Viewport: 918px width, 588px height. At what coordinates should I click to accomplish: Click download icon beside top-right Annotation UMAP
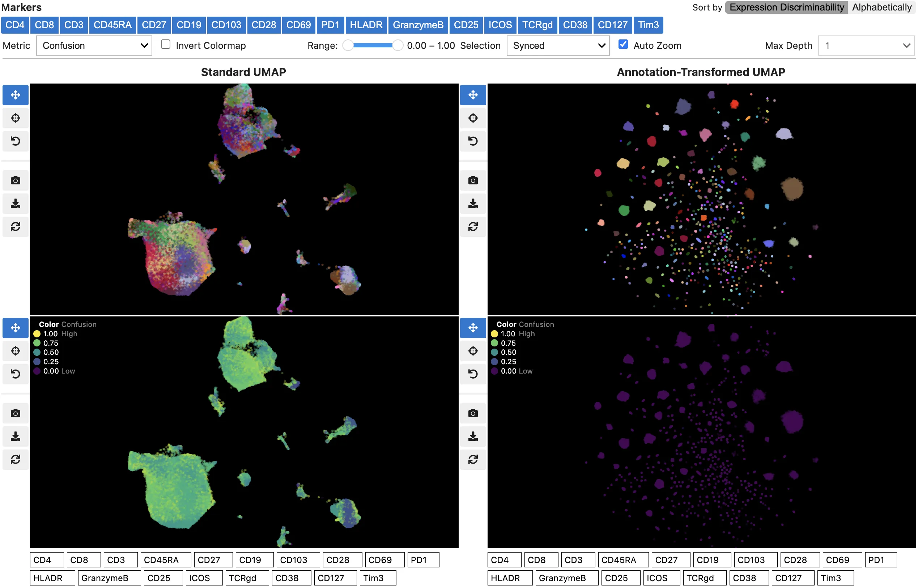click(x=473, y=204)
